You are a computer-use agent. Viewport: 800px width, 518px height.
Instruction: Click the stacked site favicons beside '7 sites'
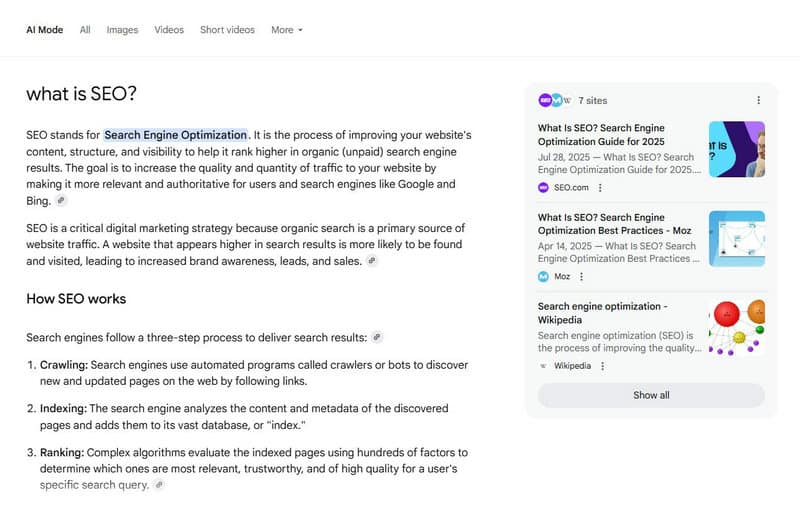pyautogui.click(x=555, y=100)
